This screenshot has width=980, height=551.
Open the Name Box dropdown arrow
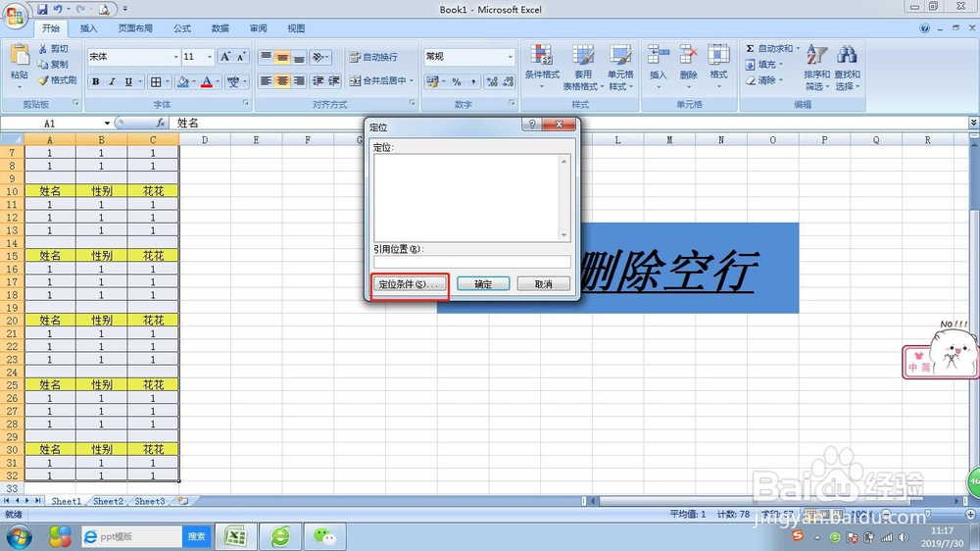coord(107,124)
